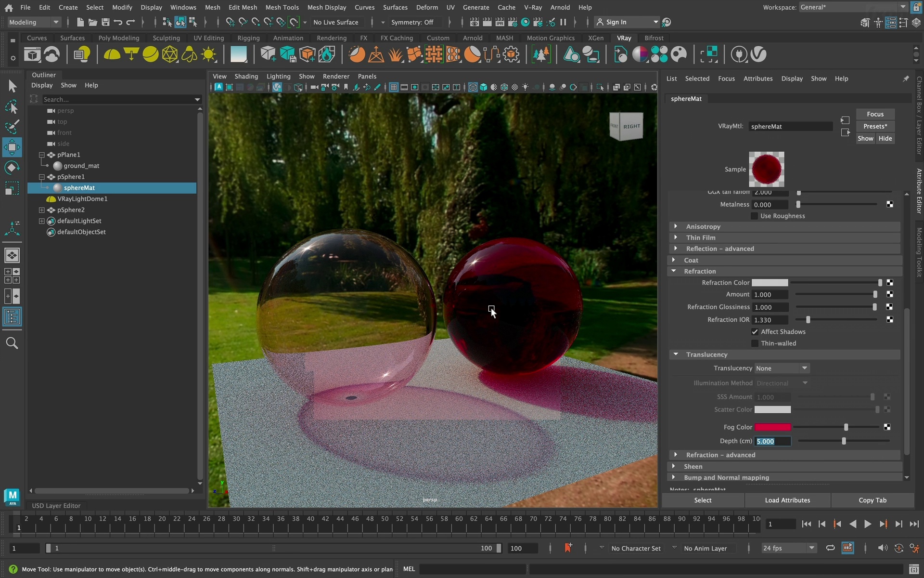This screenshot has height=578, width=924.
Task: Activate the Select arrow tool
Action: pos(12,86)
